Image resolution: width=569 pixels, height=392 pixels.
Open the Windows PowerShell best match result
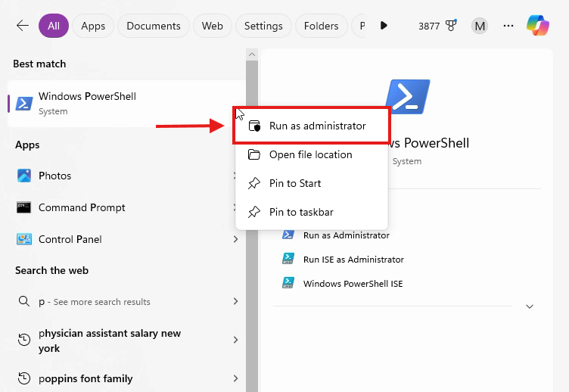point(126,104)
